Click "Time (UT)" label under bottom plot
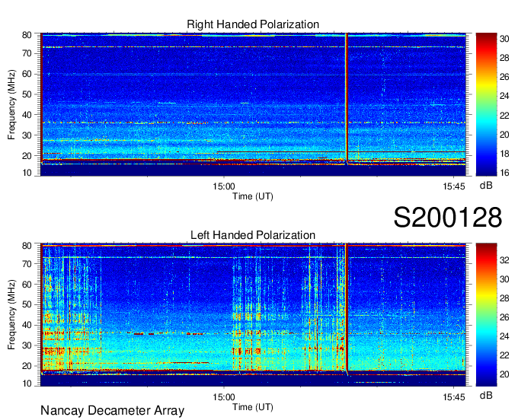Screen dimensions: 518x420 tap(253, 407)
